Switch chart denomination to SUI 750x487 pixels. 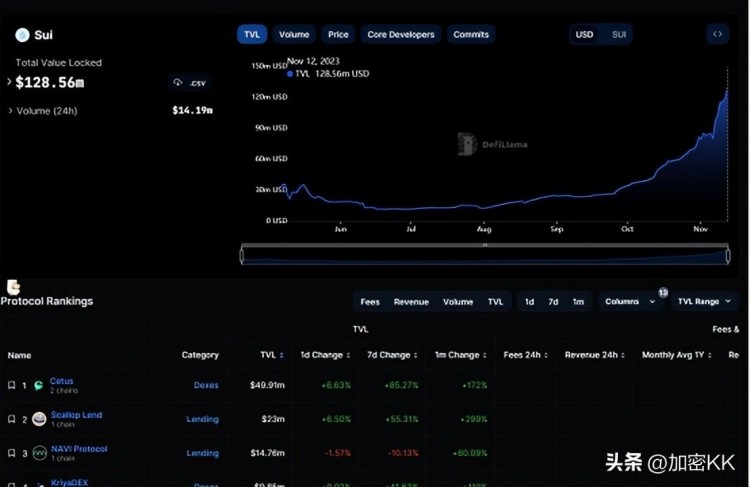click(619, 34)
